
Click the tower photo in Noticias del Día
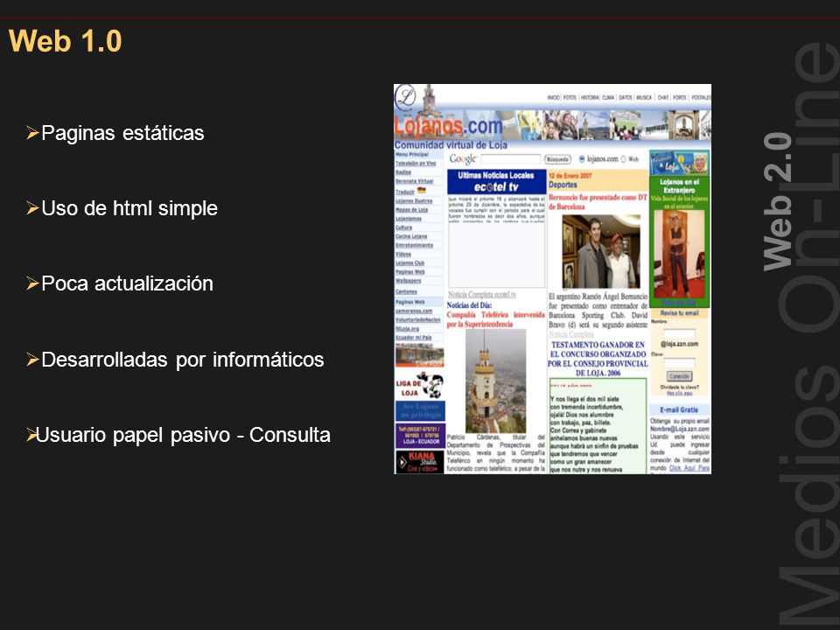click(495, 381)
